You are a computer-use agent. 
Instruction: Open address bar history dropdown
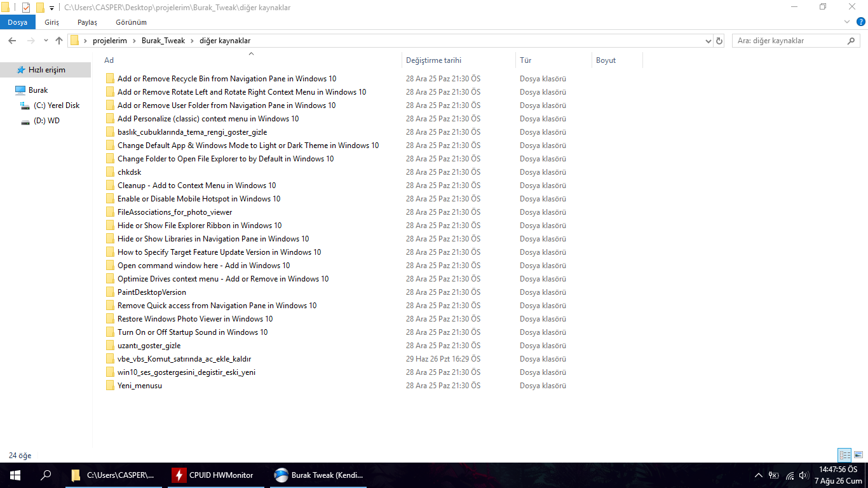[709, 41]
